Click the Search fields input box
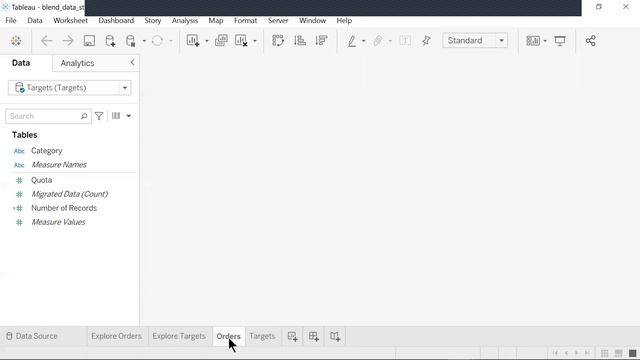This screenshot has height=360, width=640. tap(48, 116)
